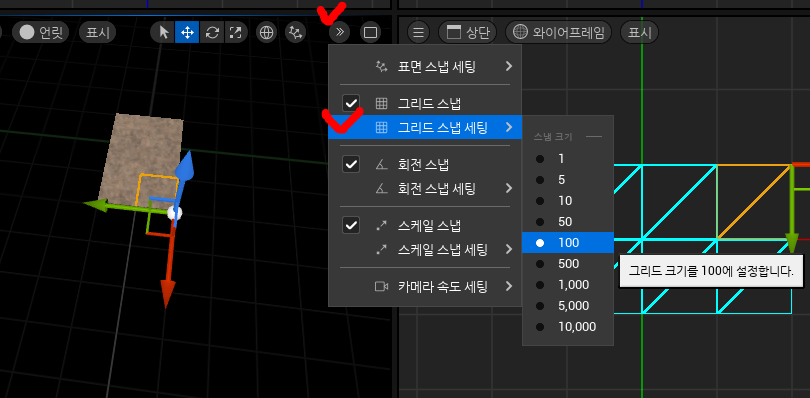
Task: Click surface snap icon beside 표면 스냅 세팅
Action: coord(381,66)
